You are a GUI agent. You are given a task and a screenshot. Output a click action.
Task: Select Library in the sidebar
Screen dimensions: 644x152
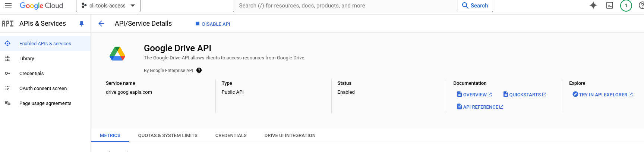27,59
